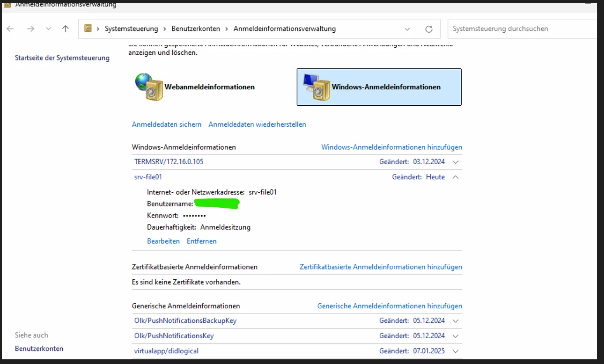Open the Olk/PushNotificationsKey entry
Image resolution: width=604 pixels, height=364 pixels.
pyautogui.click(x=174, y=336)
